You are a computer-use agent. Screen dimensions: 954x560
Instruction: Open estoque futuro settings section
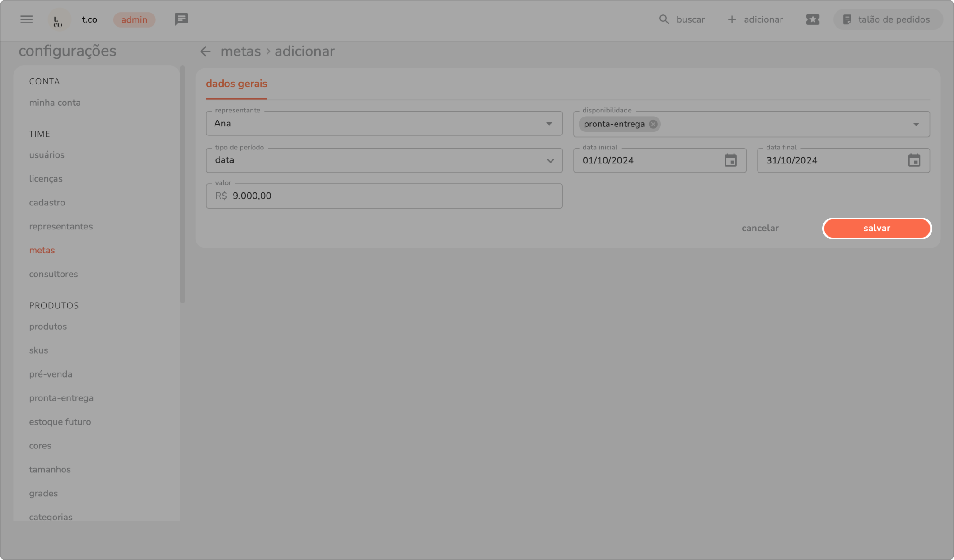point(60,422)
